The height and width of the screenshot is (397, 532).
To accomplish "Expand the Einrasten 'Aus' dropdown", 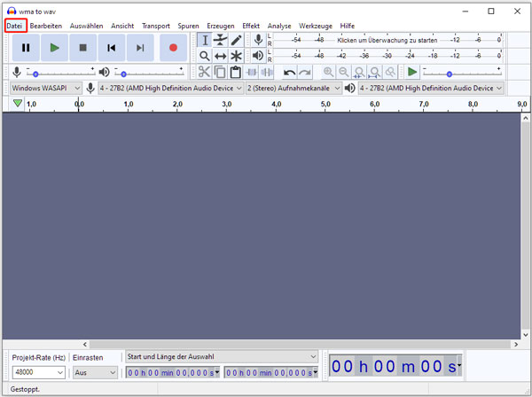I will [x=95, y=373].
